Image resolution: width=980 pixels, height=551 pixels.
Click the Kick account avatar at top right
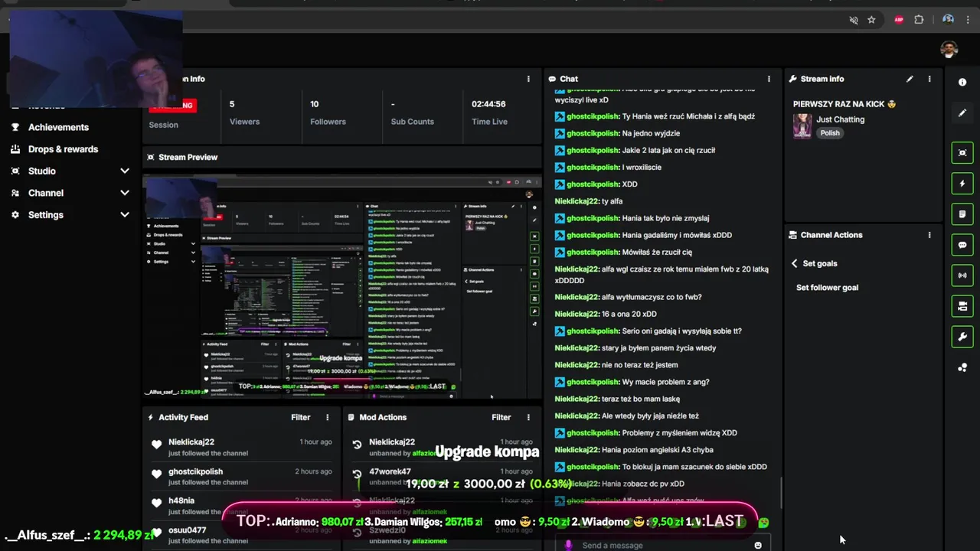(949, 49)
